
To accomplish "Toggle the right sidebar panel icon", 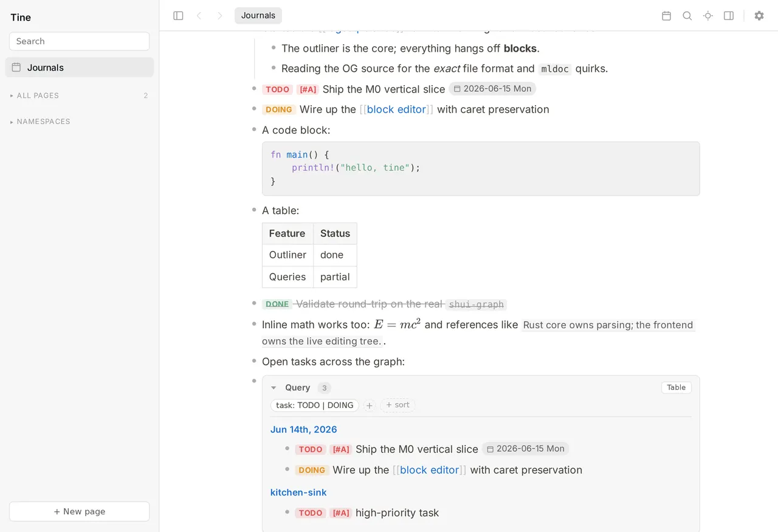I will pos(728,16).
